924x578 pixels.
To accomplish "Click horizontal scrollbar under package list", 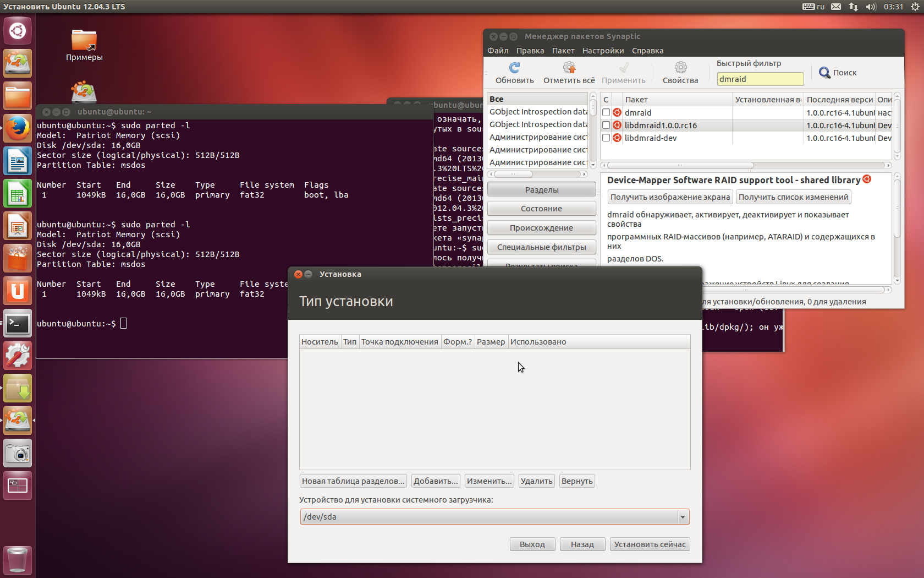I will coord(680,165).
